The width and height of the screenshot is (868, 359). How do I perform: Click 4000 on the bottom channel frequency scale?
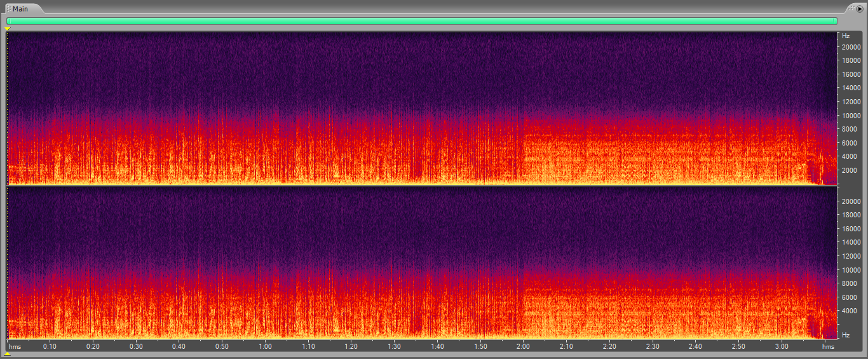(x=851, y=311)
